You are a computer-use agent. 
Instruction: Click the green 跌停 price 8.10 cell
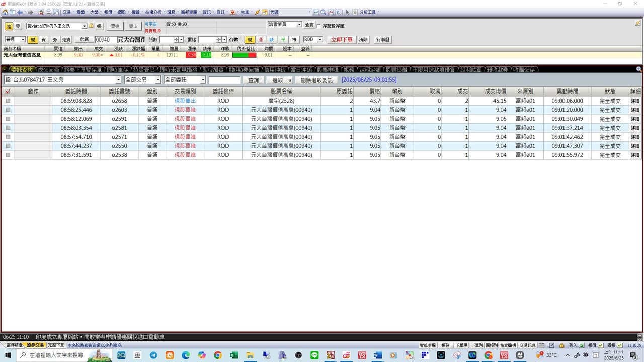coord(206,55)
